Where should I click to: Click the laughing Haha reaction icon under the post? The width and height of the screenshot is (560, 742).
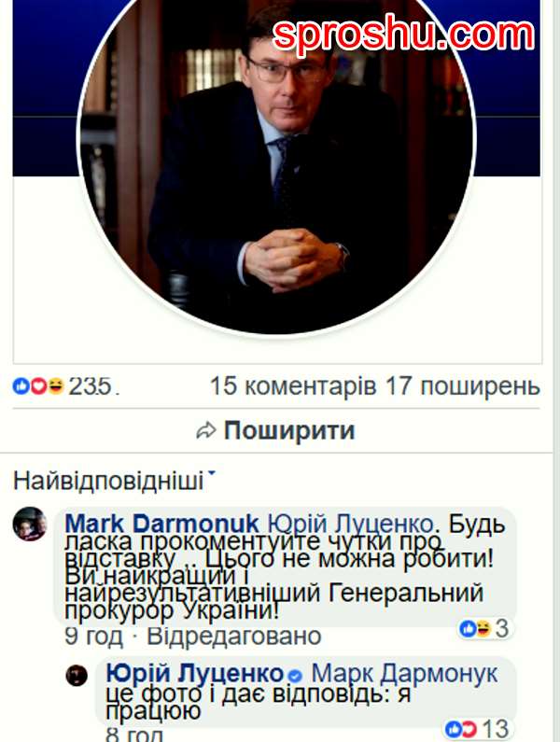(55, 386)
